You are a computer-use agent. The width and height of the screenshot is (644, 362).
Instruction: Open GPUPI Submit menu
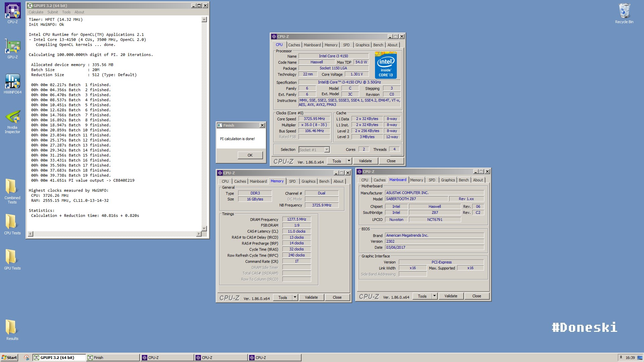point(53,12)
